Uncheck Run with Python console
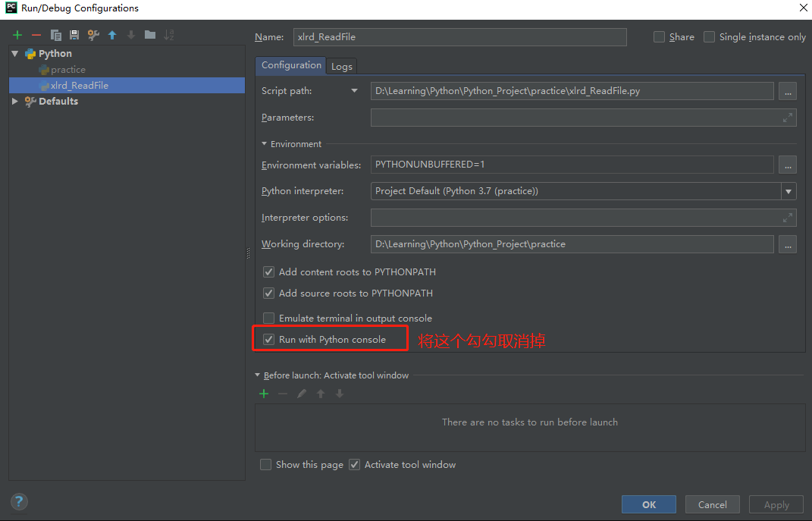The image size is (812, 521). pos(269,338)
